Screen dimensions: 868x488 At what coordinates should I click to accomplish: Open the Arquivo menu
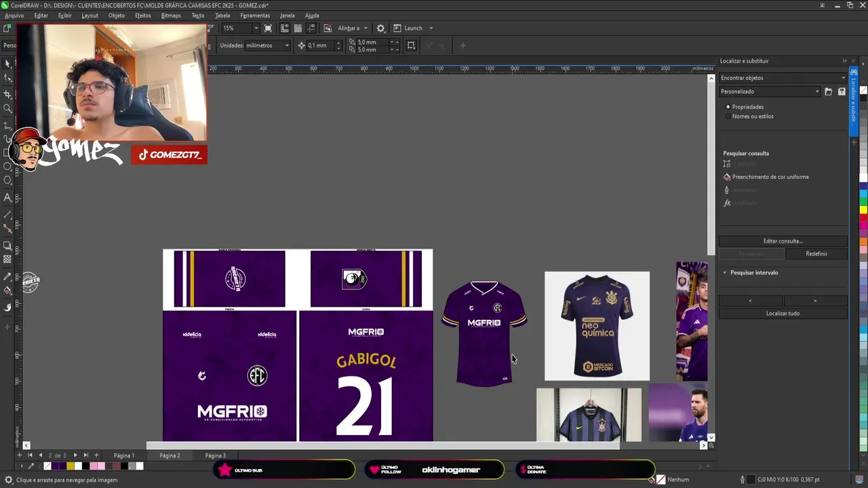[x=14, y=16]
